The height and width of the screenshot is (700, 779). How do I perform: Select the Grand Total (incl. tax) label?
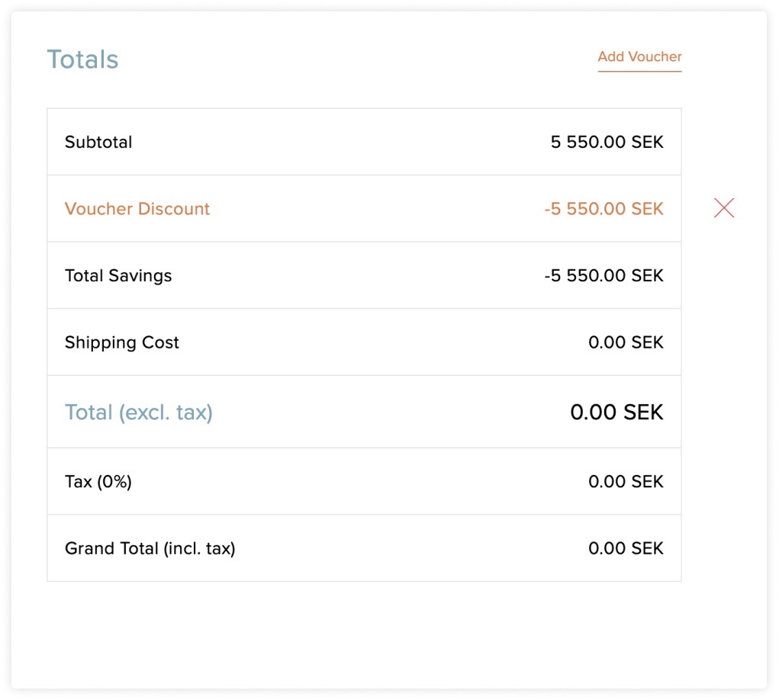point(150,548)
